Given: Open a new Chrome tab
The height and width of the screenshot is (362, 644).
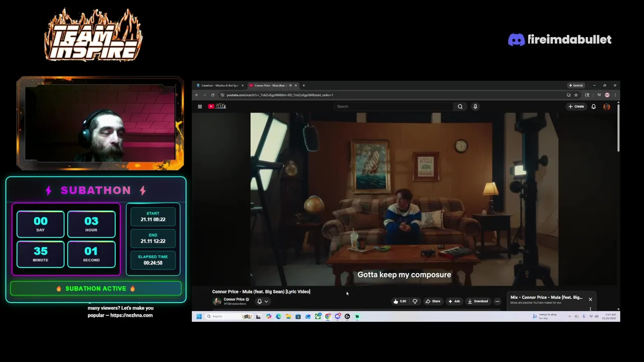Looking at the screenshot, I should coord(303,85).
